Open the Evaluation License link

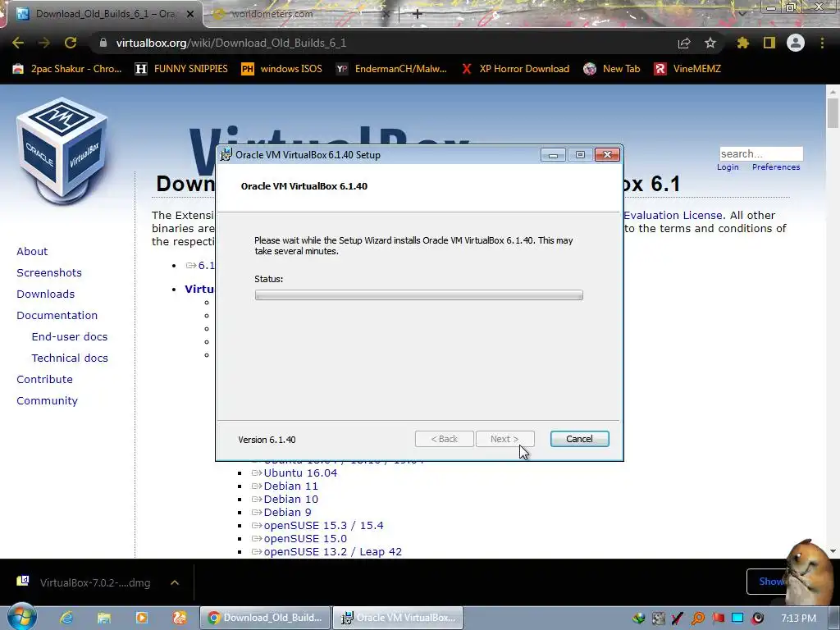click(674, 216)
